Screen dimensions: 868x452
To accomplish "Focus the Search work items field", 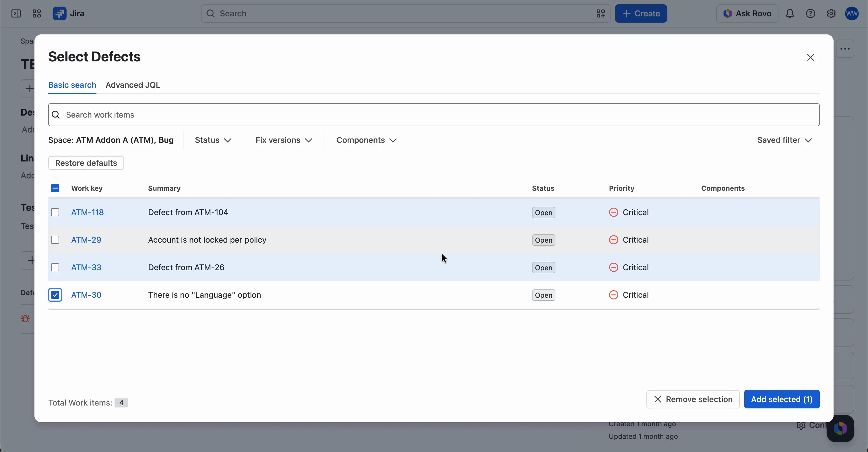I will click(434, 115).
